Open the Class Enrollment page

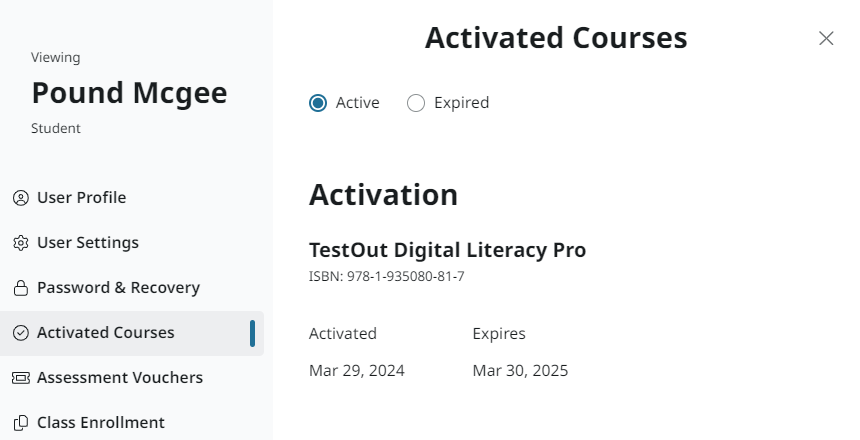point(101,423)
